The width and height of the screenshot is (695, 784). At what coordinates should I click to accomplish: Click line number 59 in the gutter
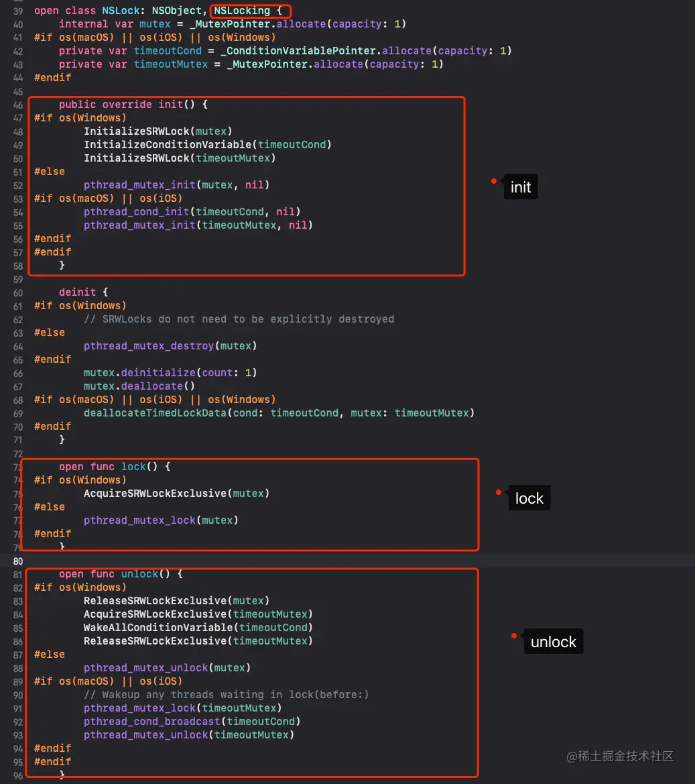(x=18, y=280)
